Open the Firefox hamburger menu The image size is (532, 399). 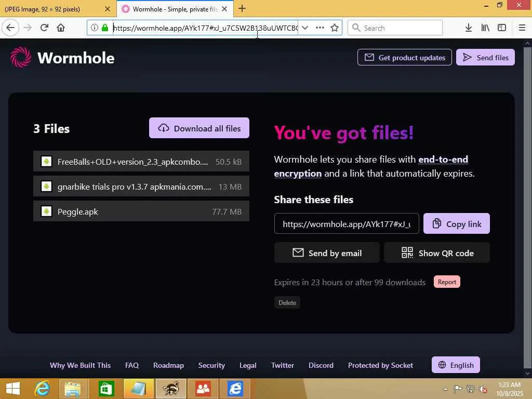coord(522,28)
